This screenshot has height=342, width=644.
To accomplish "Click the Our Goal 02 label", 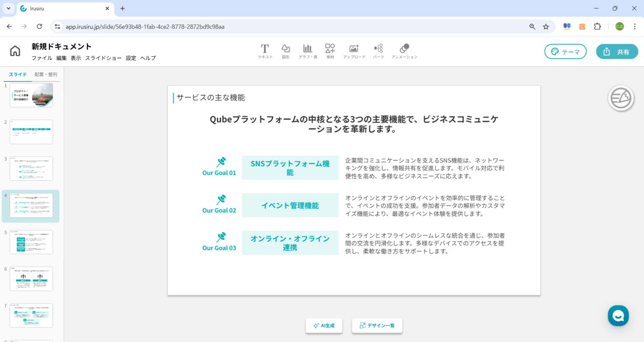I will pyautogui.click(x=219, y=211).
